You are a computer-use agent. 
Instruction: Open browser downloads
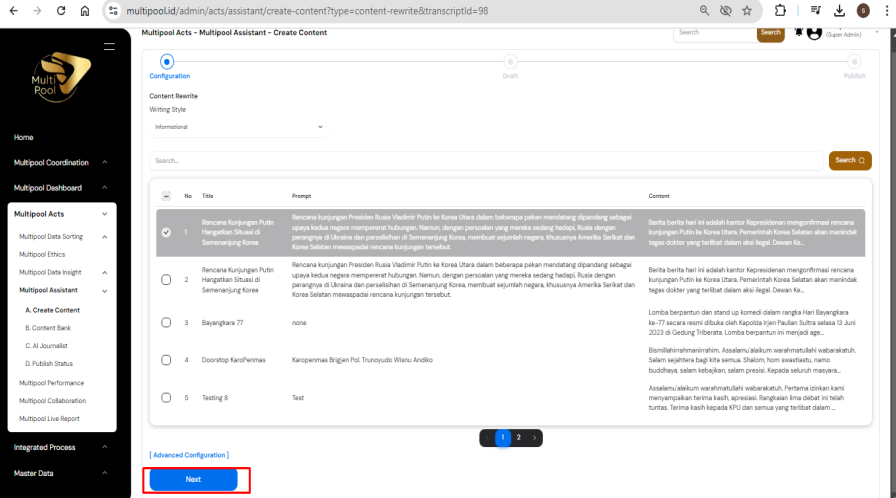tap(839, 11)
